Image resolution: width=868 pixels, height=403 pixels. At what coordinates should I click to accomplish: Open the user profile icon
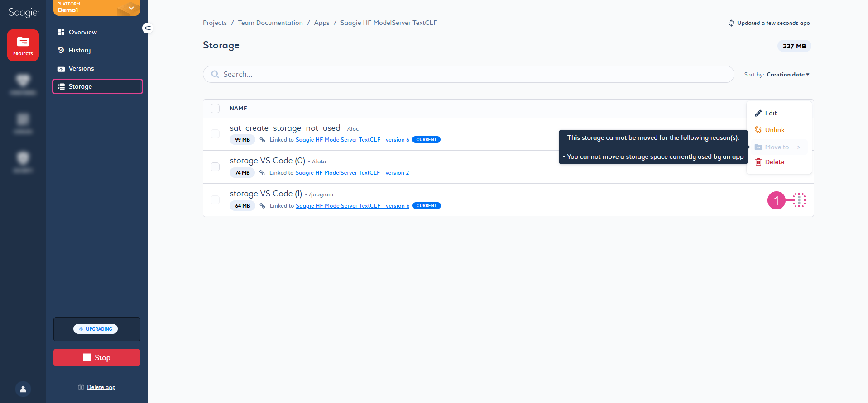(23, 389)
